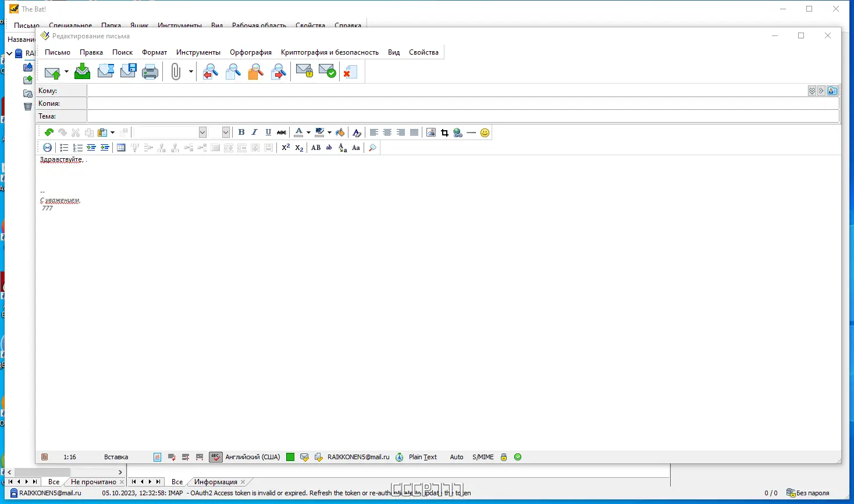Viewport: 854px width, 504px height.
Task: Expand header fields with double-chevron button
Action: point(812,91)
